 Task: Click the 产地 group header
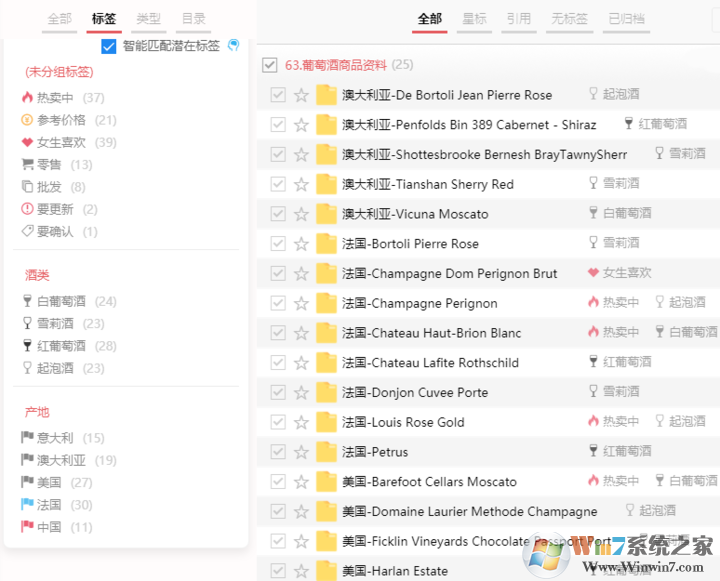[x=37, y=412]
